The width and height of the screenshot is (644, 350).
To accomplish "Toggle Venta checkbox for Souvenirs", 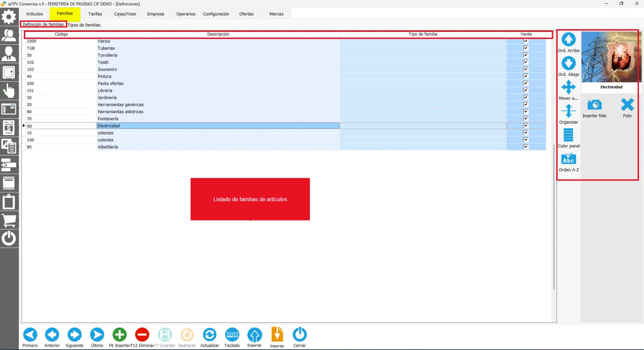I will (526, 69).
